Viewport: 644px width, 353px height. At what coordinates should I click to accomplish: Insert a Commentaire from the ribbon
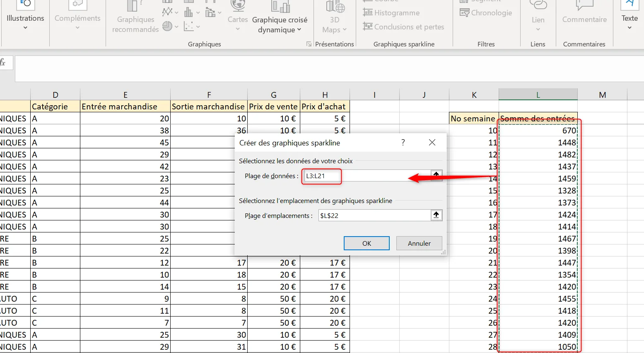(x=584, y=13)
